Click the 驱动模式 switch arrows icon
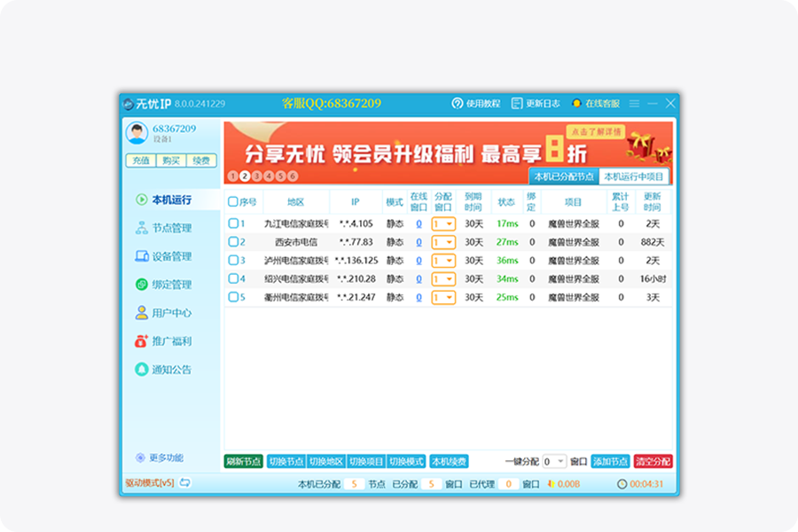The height and width of the screenshot is (532, 798). coord(185,483)
